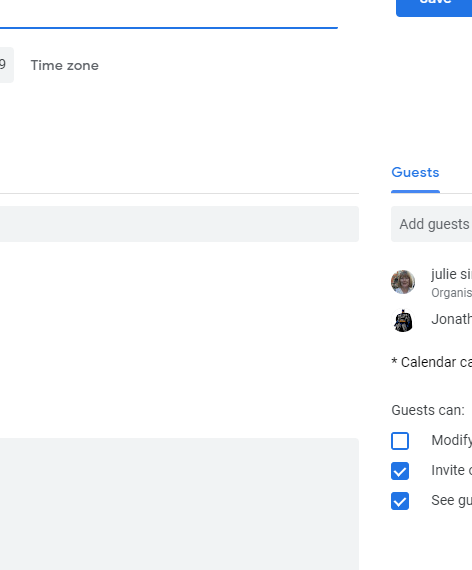The height and width of the screenshot is (570, 472).
Task: Uncheck the See guest list checkbox
Action: pyautogui.click(x=400, y=501)
